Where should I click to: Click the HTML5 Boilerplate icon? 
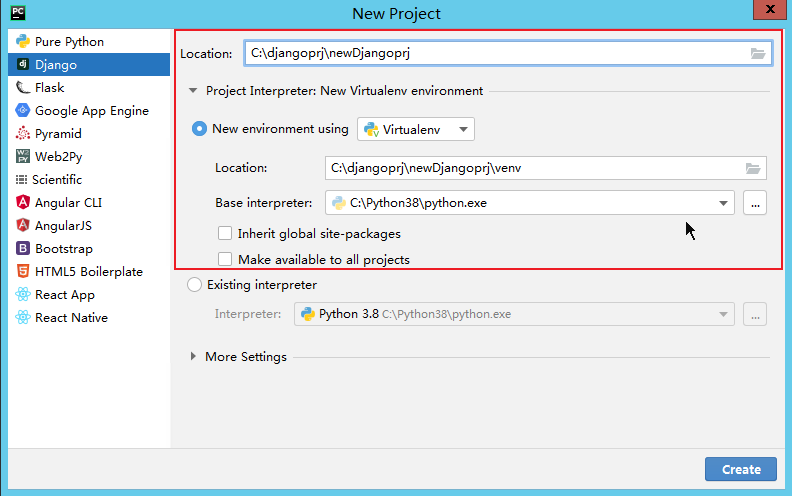point(23,271)
